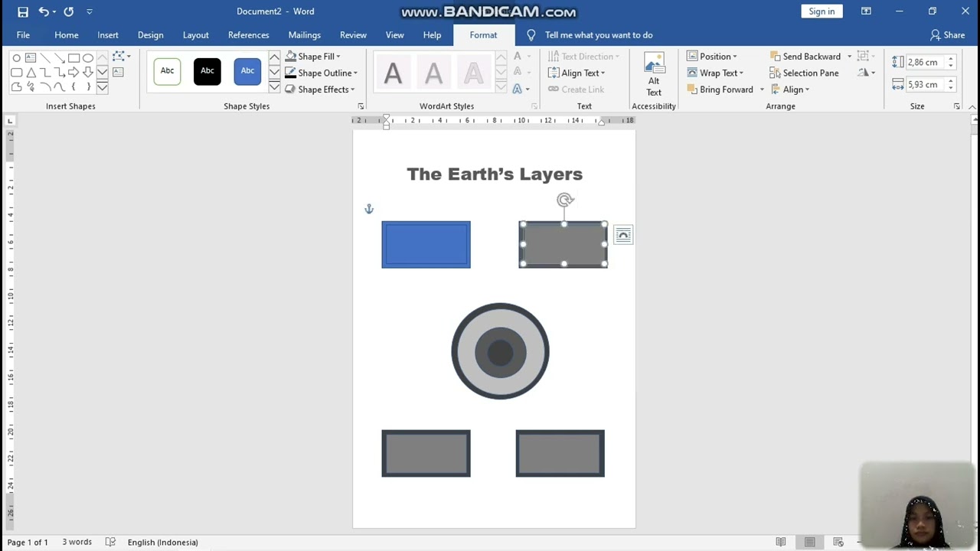Redo the last action

click(69, 11)
